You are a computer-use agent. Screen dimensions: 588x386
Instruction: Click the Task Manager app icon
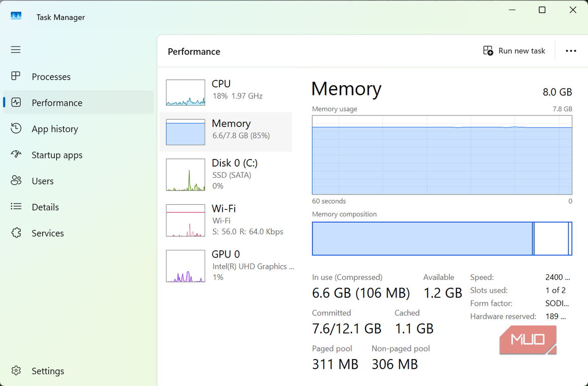pyautogui.click(x=16, y=16)
